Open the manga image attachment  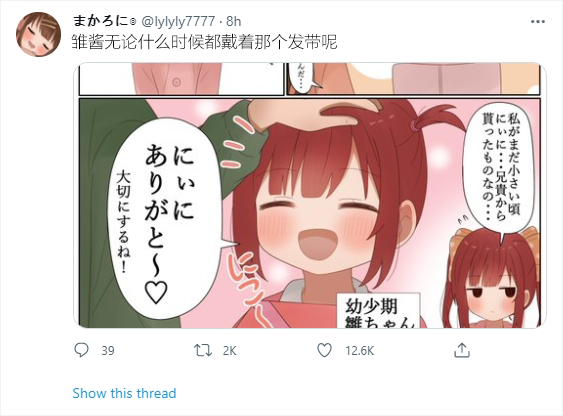coord(310,195)
